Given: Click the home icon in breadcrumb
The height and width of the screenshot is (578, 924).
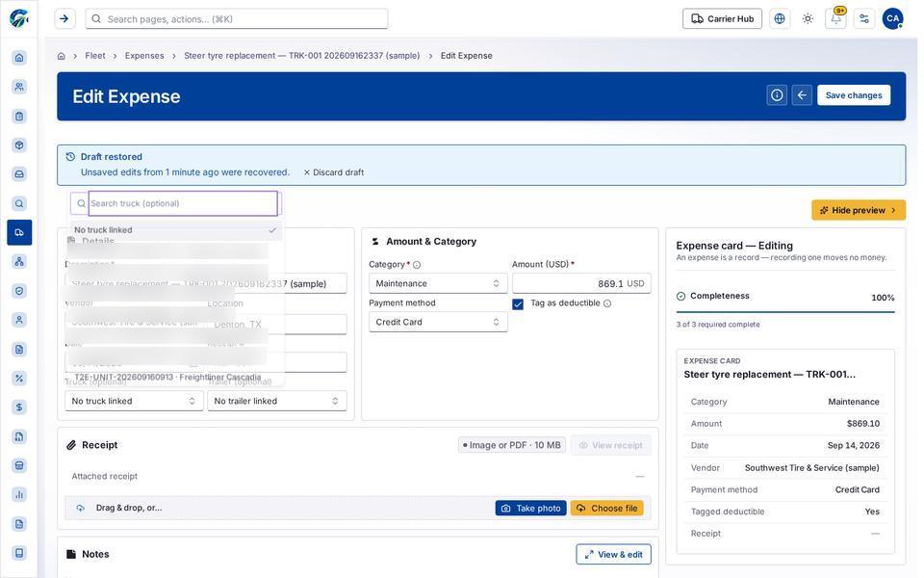Looking at the screenshot, I should point(62,56).
